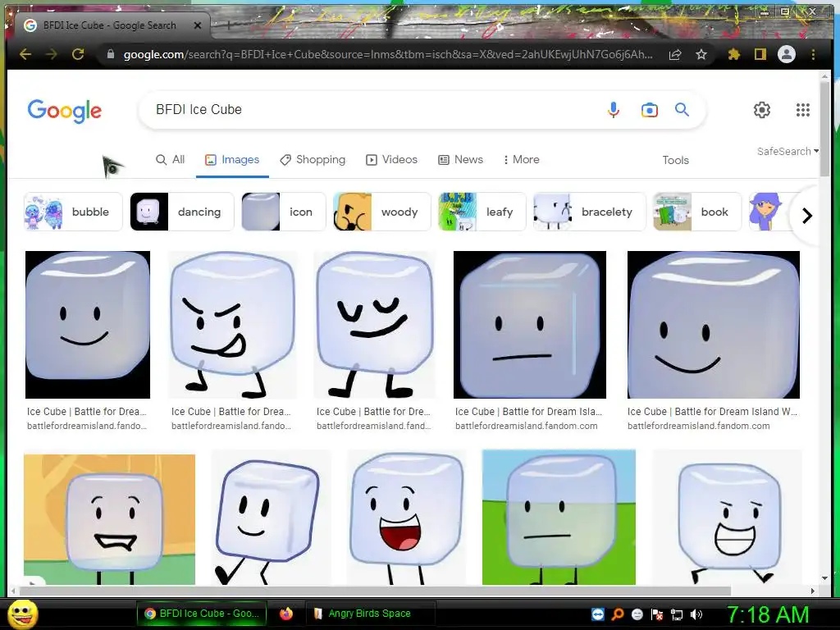Close the BFDI Ice Cube browser tab
The height and width of the screenshot is (630, 840).
click(198, 25)
